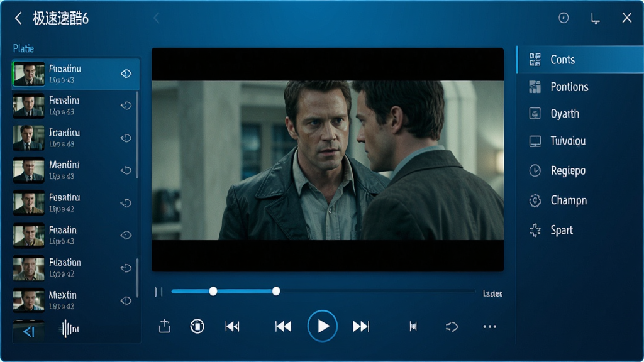Image resolution: width=644 pixels, height=362 pixels.
Task: Click the clock history icon in title bar
Action: pos(563,18)
